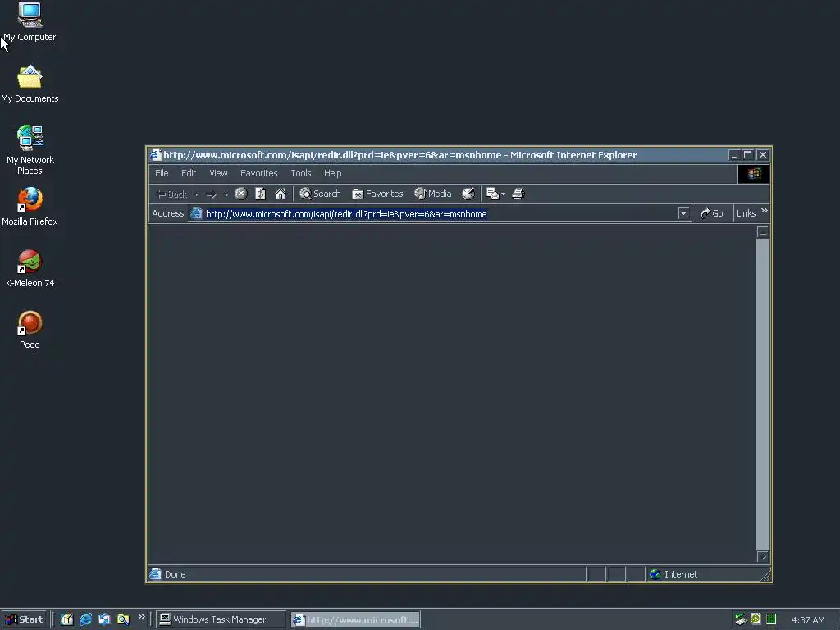This screenshot has width=840, height=630.
Task: Click the scrollbar down arrow
Action: point(763,557)
